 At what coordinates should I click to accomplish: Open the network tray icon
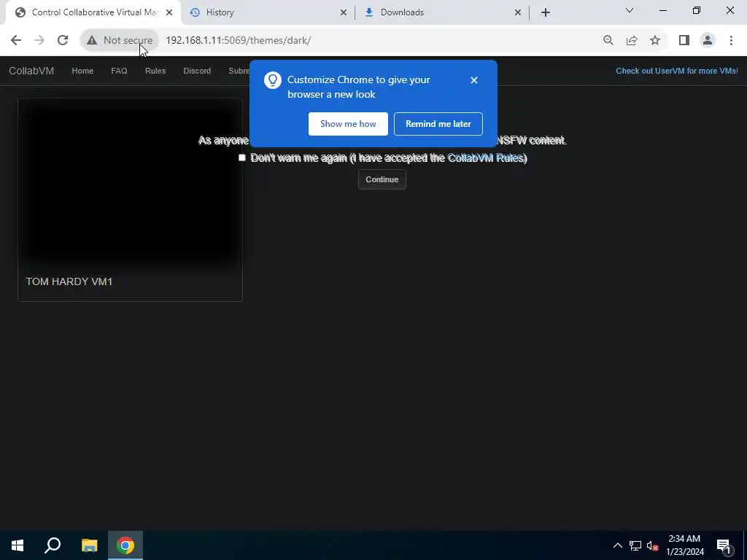click(635, 545)
